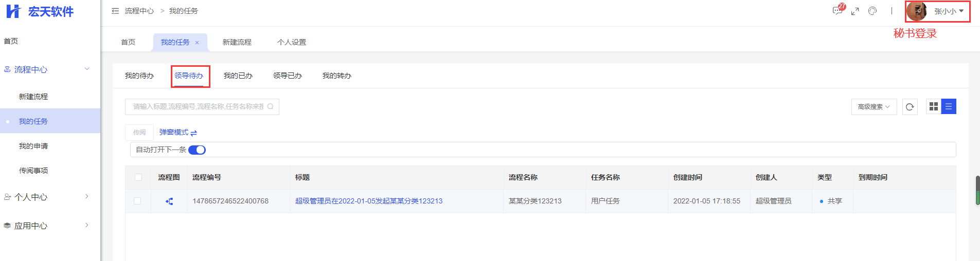Screen dimensions: 980x261
Task: Open task 超级管理员在2022-01-05发起某某分类123213
Action: pos(369,201)
